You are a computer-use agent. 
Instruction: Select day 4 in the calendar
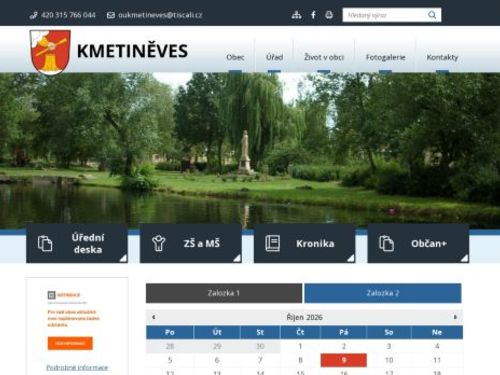click(x=437, y=346)
